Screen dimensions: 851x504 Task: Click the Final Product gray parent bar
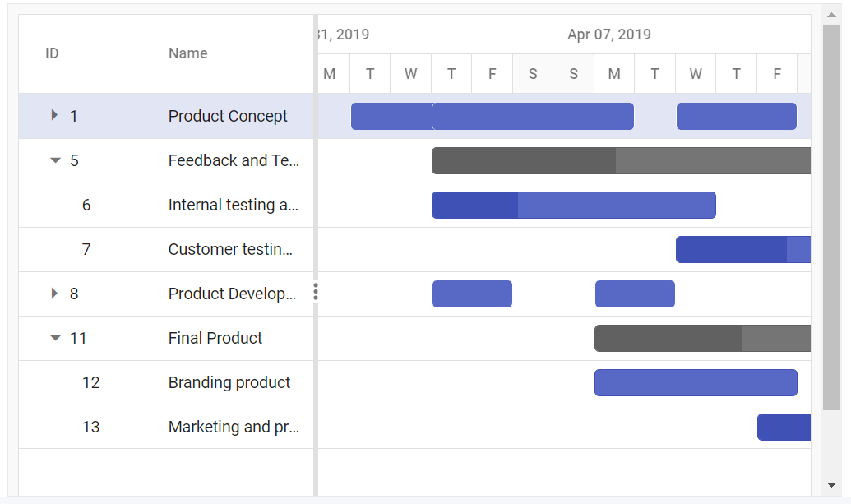[x=702, y=338]
